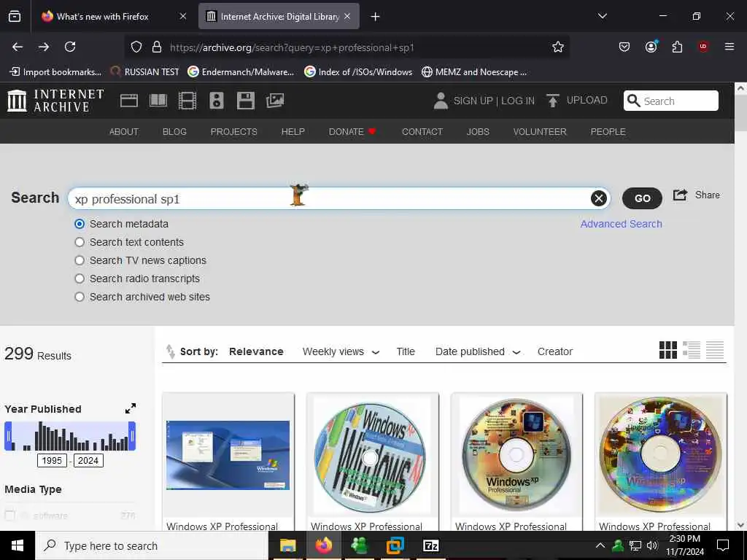Viewport: 747px width, 560px height.
Task: Click the top-right header Search box
Action: coord(671,101)
